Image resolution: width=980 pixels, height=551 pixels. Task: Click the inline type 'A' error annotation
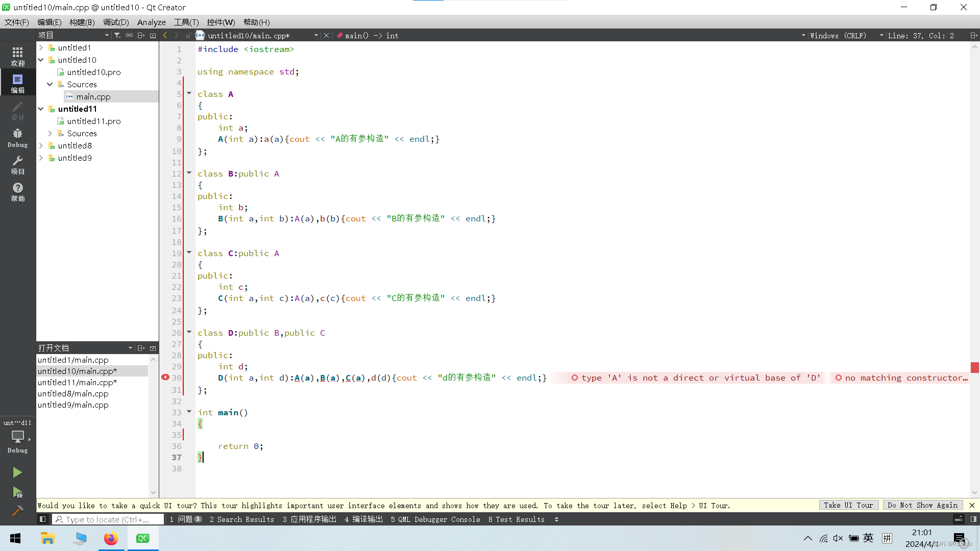(696, 378)
